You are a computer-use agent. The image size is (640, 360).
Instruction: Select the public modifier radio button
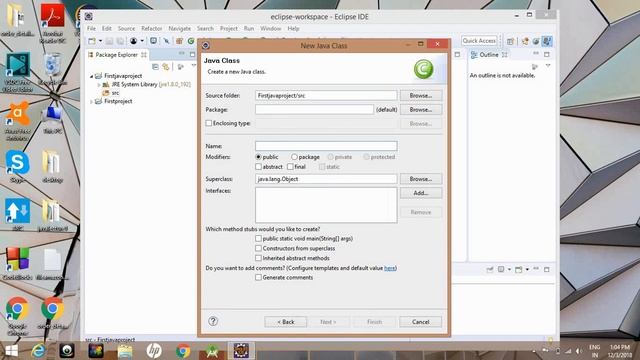pos(258,157)
